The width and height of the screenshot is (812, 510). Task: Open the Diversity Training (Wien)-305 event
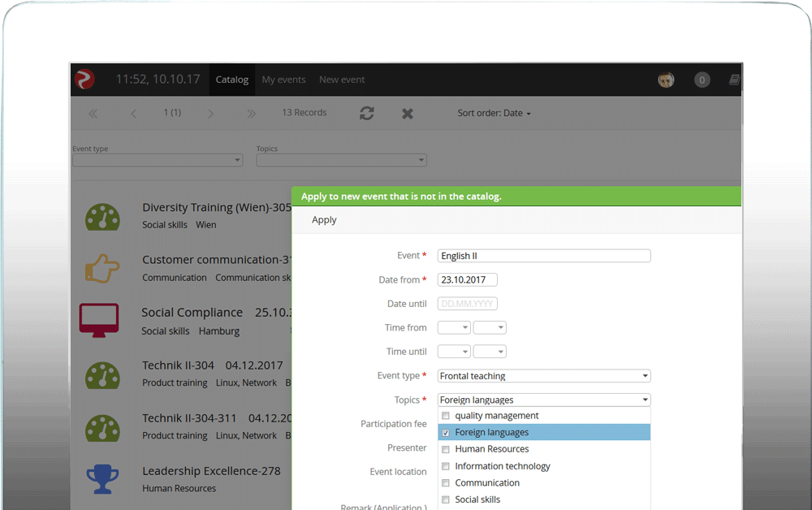point(217,207)
